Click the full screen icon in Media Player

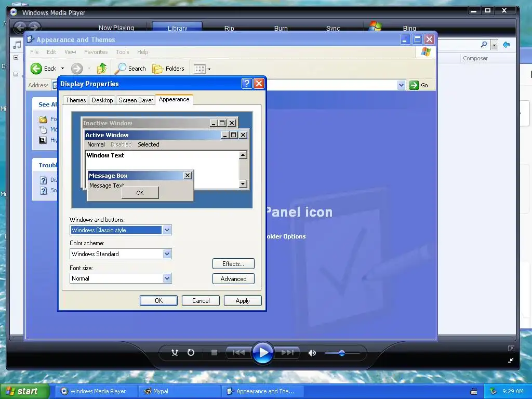pyautogui.click(x=511, y=349)
